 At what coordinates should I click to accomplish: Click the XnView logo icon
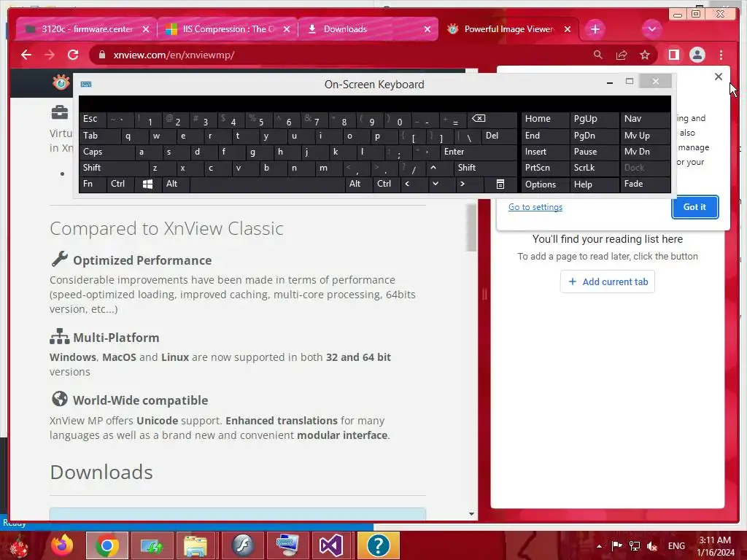coord(61,82)
